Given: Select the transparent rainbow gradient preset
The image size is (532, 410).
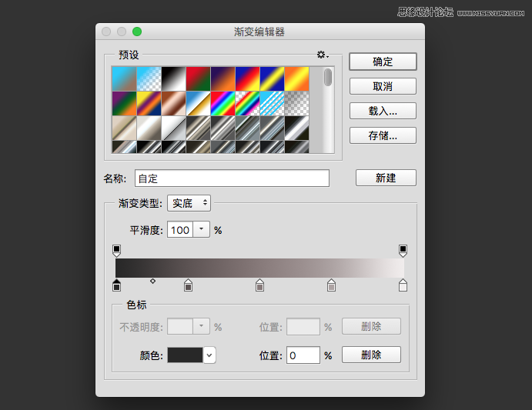Looking at the screenshot, I should point(248,103).
